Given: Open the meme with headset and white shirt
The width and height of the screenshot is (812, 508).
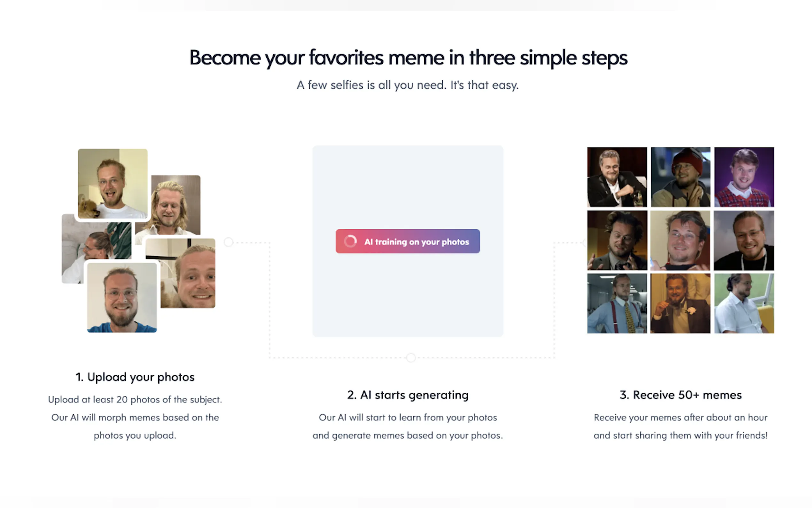Looking at the screenshot, I should tap(744, 303).
